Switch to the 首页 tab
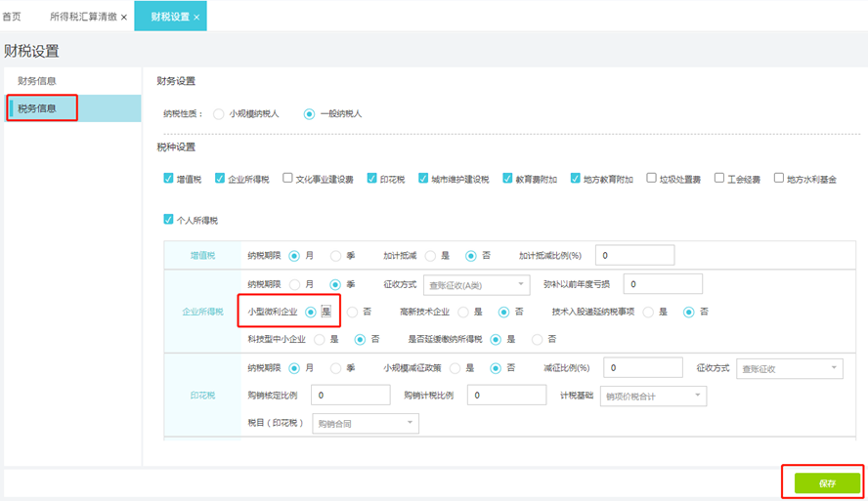 click(13, 17)
